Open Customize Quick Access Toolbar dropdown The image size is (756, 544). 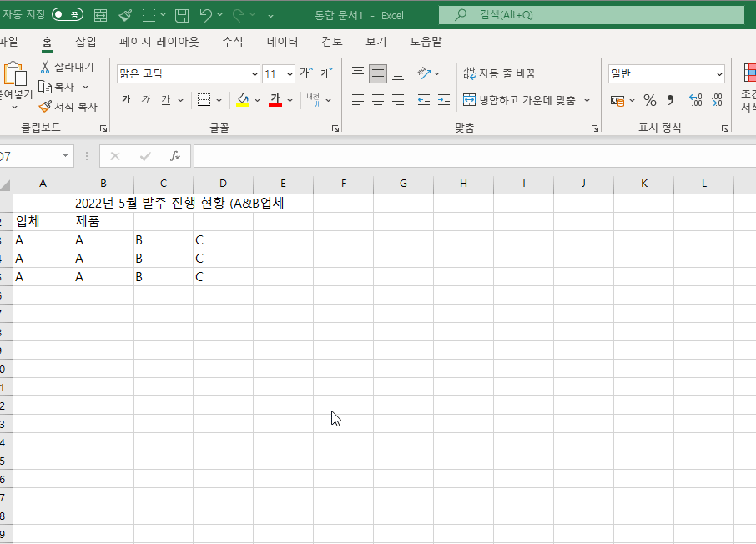(x=271, y=15)
